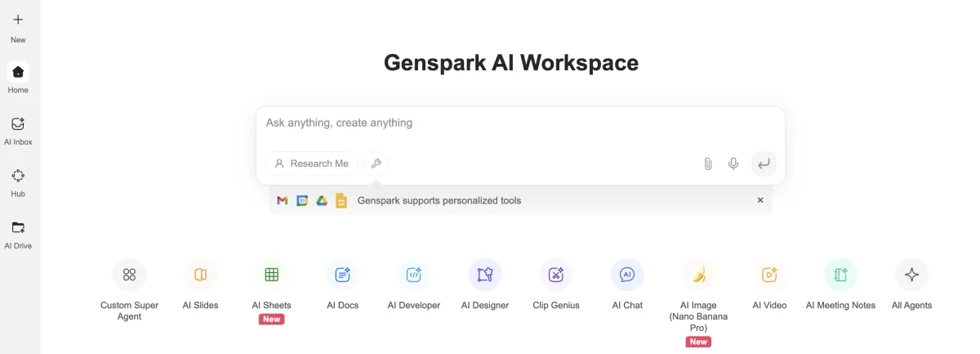980x354 pixels.
Task: Open the AI Inbox sidebar icon
Action: 18,124
